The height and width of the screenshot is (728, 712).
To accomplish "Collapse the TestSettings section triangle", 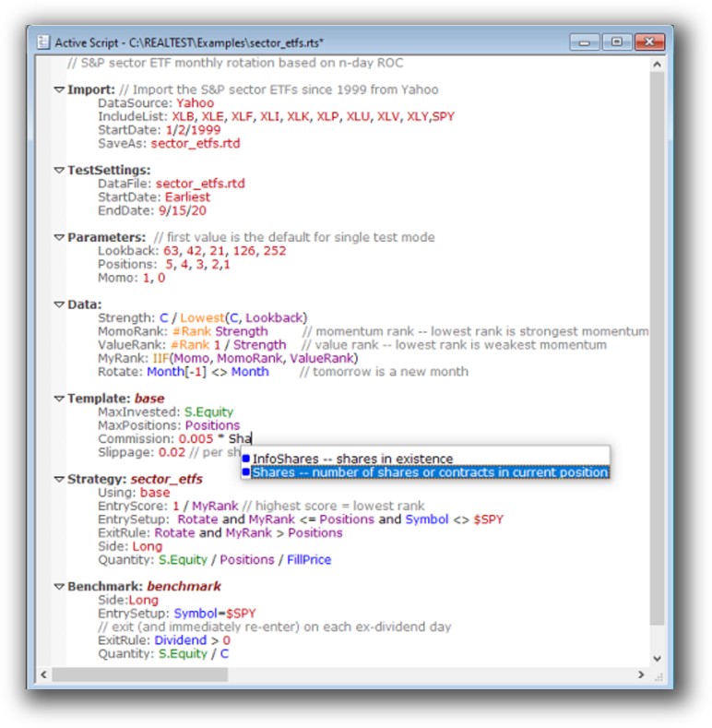I will 59,171.
